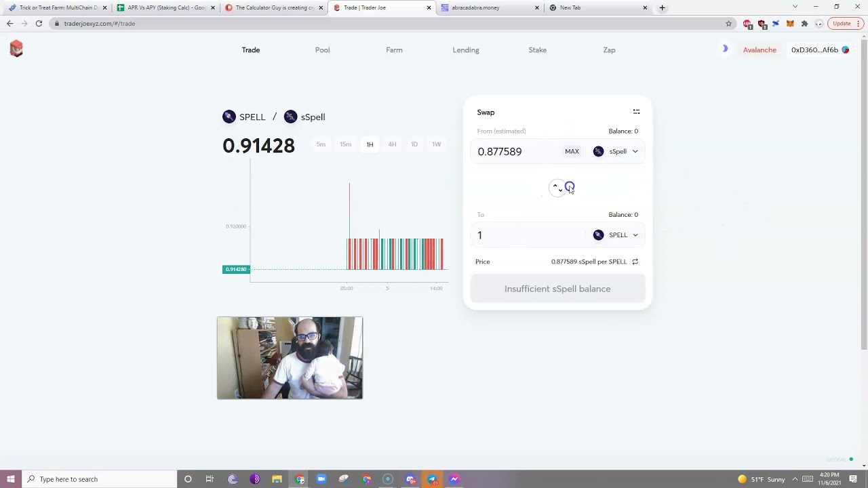The height and width of the screenshot is (488, 868).
Task: Click the webcam video thumbnail
Action: (290, 358)
